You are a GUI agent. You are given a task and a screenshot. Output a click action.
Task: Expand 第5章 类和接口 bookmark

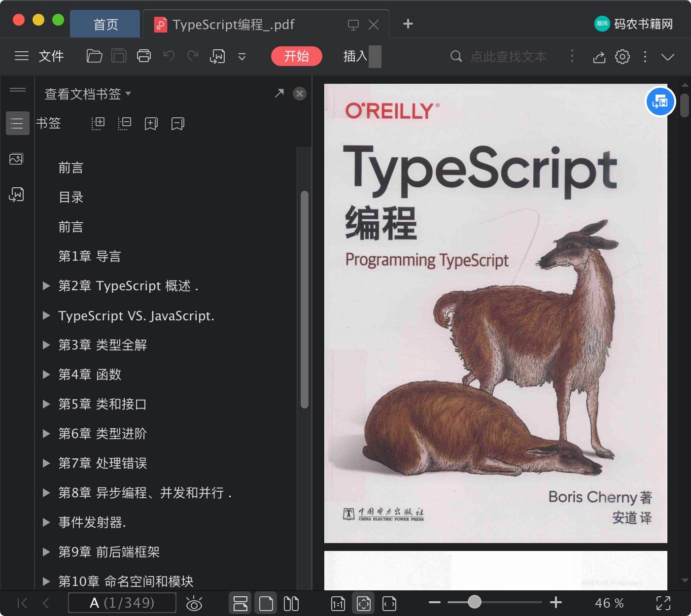(46, 404)
